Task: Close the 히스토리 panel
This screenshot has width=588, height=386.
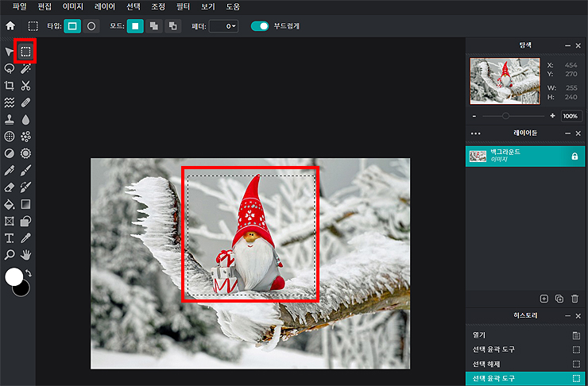Action: point(578,316)
